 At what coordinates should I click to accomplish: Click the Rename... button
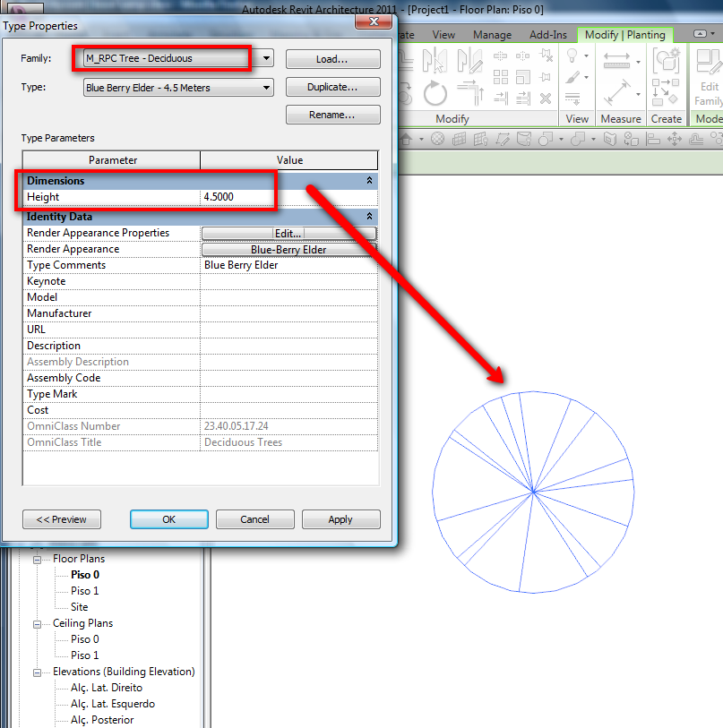[332, 115]
